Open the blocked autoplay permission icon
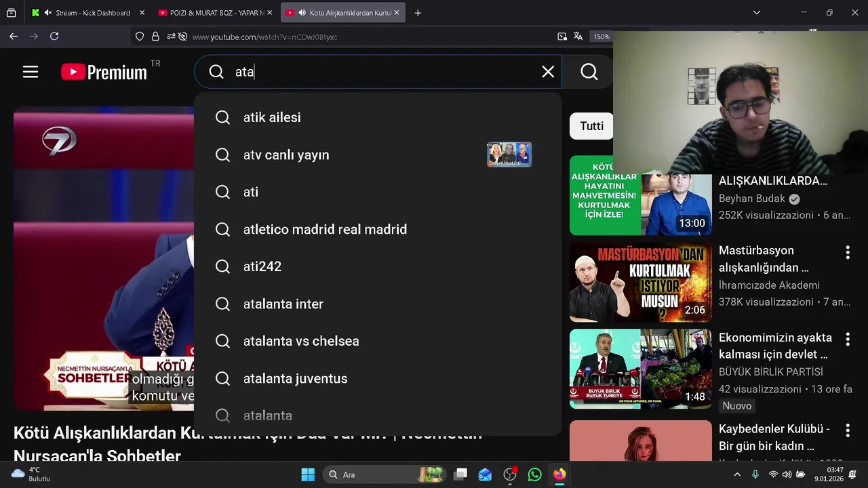The width and height of the screenshot is (868, 488). click(182, 37)
